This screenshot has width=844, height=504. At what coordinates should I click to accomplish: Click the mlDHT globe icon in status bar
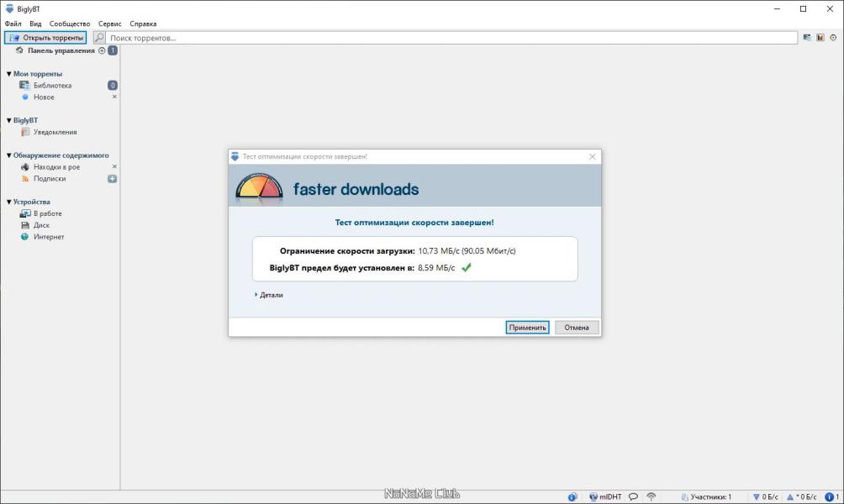[593, 497]
